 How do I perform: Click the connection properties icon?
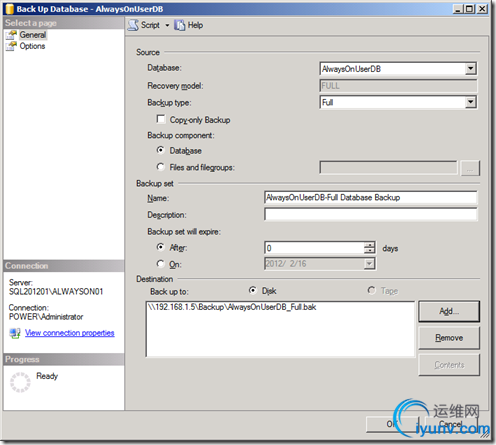15,333
